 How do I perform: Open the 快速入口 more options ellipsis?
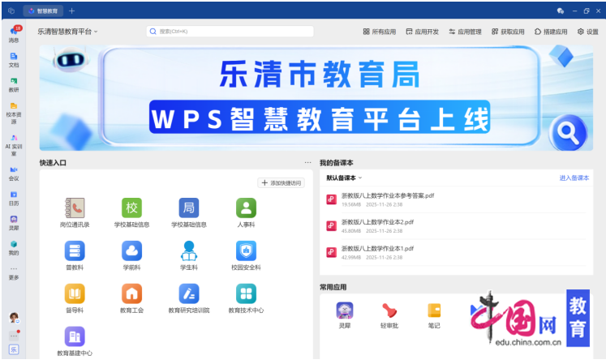click(x=307, y=163)
